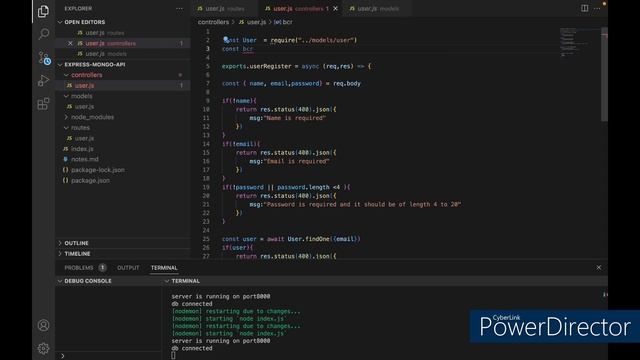640x360 pixels.
Task: Close the bottom panel
Action: click(x=598, y=268)
